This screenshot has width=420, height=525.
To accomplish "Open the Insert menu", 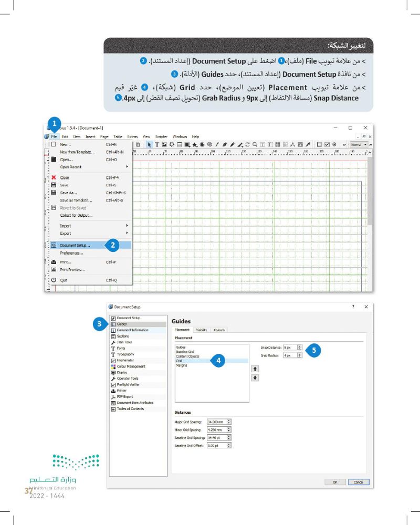I will click(90, 136).
